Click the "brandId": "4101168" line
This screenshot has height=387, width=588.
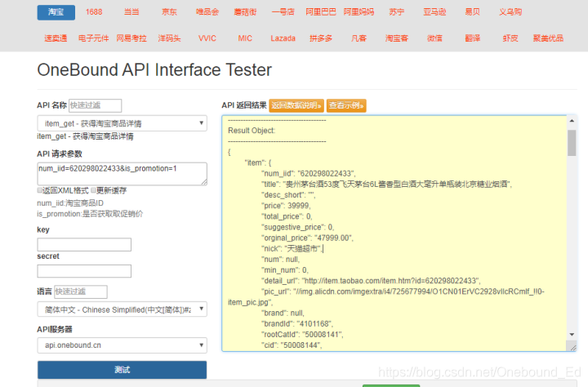297,324
